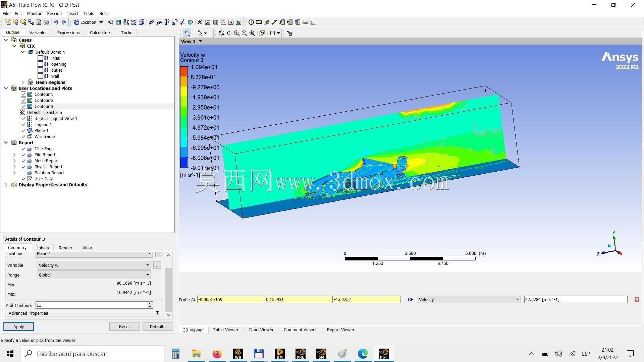Screen dimensions: 644x362
Task: Switch to the Variables tab
Action: coord(38,33)
